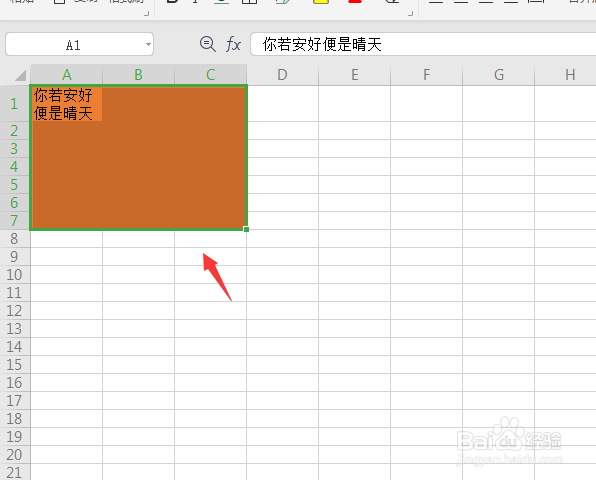
Task: Click cell B15 in the spreadsheet
Action: click(138, 365)
